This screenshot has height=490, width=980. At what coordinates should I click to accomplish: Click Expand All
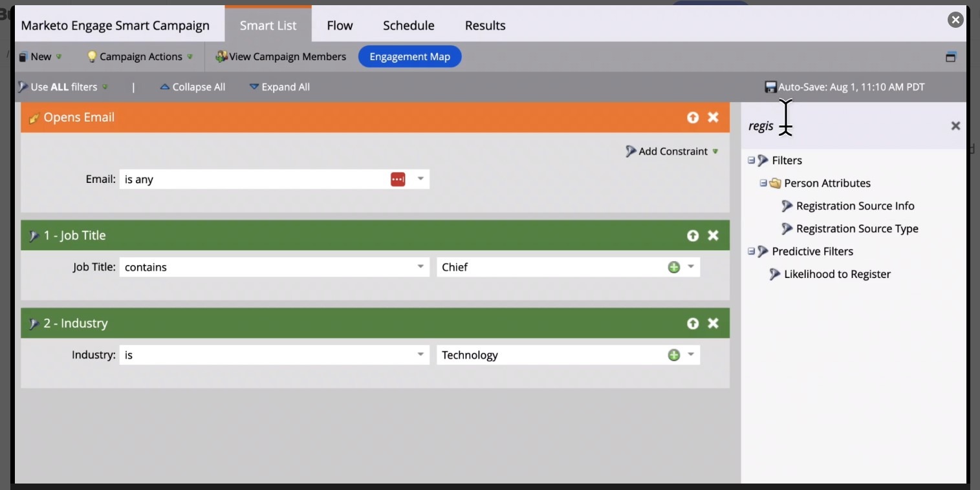pos(279,87)
